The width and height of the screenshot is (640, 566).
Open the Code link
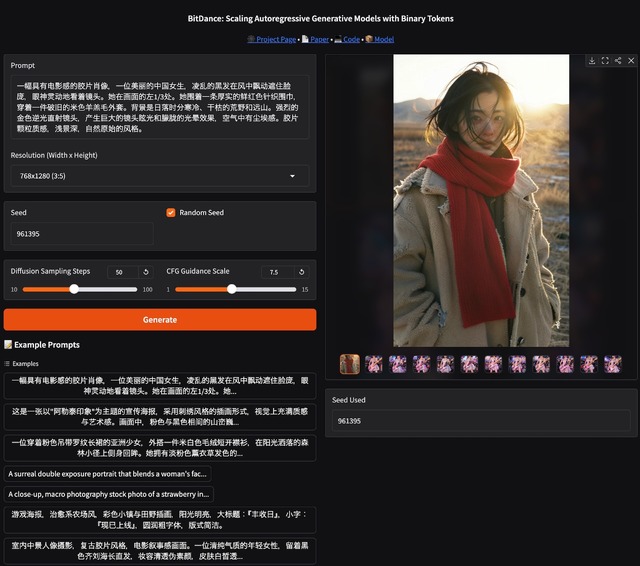click(350, 39)
